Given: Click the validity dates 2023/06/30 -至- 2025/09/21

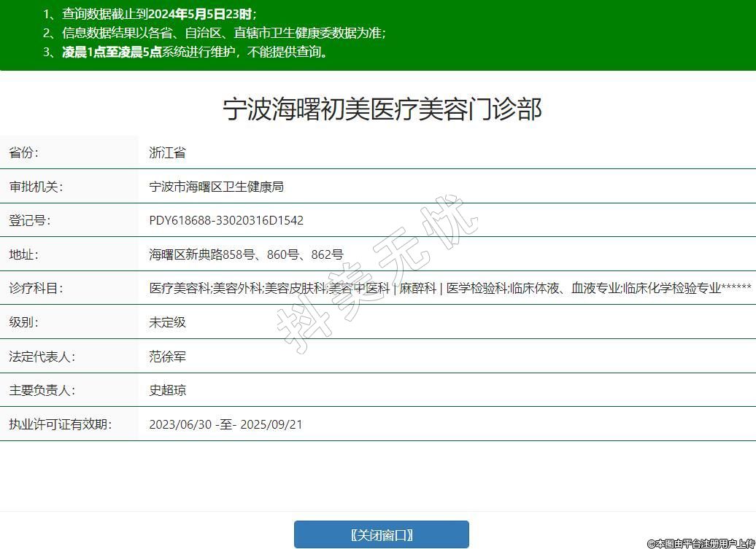Looking at the screenshot, I should (225, 424).
